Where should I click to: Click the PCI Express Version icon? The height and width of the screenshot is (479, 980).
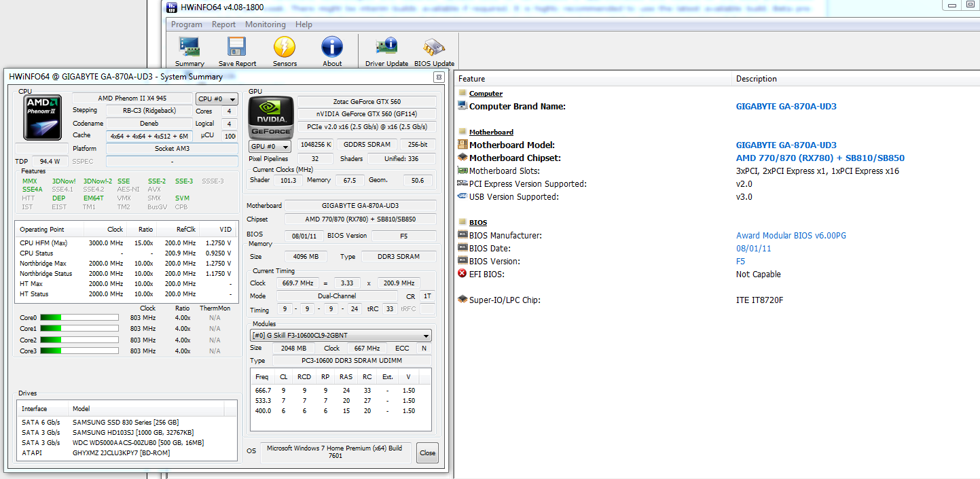462,183
